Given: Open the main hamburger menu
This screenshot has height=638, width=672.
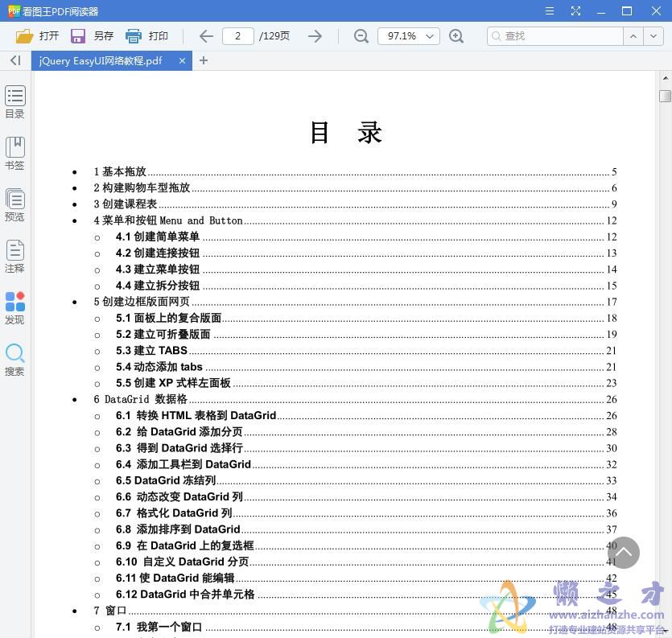Looking at the screenshot, I should [550, 10].
